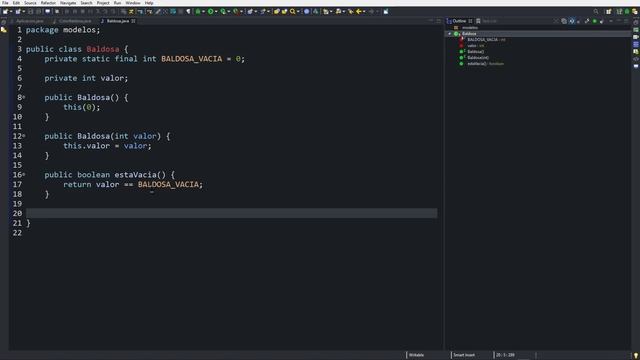Open the Navigate menu
The width and height of the screenshot is (640, 360).
pos(68,3)
